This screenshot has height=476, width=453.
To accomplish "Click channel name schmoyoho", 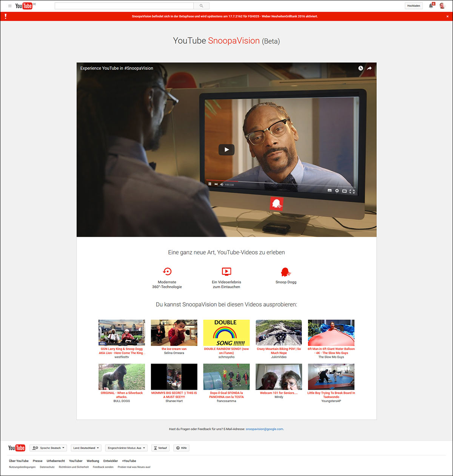I will (x=226, y=357).
